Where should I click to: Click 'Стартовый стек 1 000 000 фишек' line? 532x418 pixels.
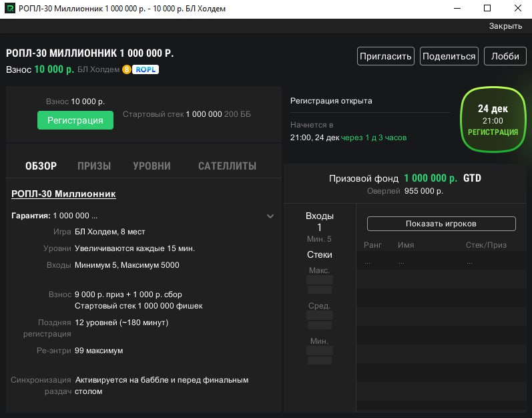click(x=138, y=306)
